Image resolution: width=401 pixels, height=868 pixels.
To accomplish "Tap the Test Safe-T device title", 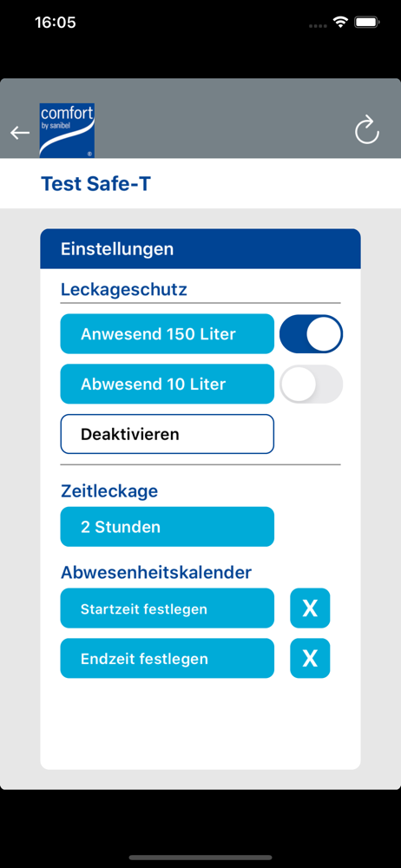I will 95,184.
